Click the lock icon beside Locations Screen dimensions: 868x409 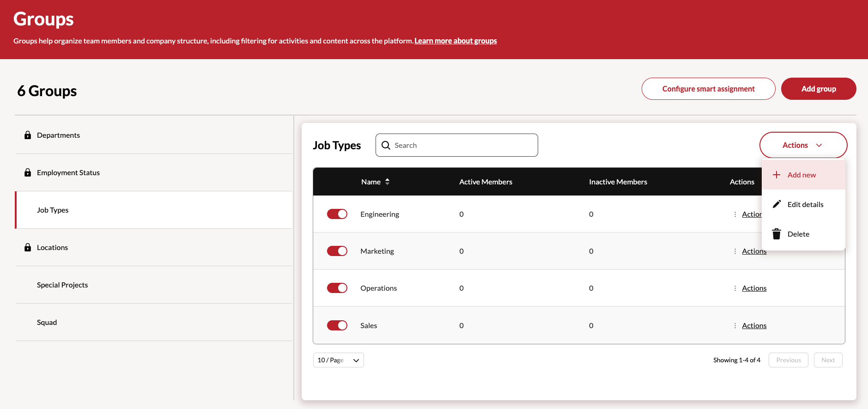pyautogui.click(x=28, y=247)
